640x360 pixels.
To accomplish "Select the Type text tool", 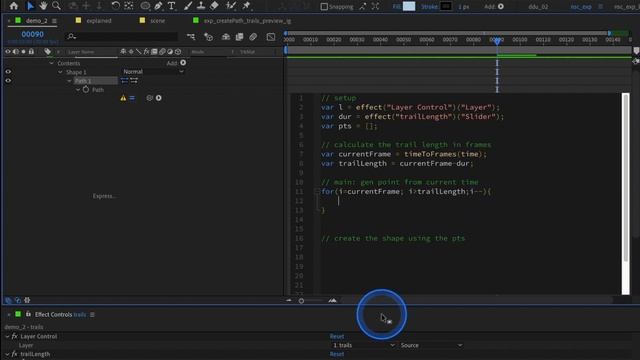I will (x=171, y=6).
